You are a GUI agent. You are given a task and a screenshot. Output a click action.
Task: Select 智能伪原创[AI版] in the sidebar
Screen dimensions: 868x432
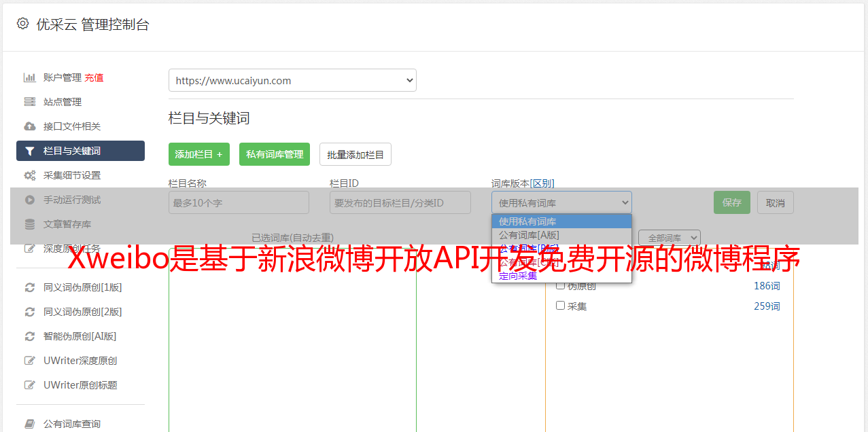click(80, 336)
